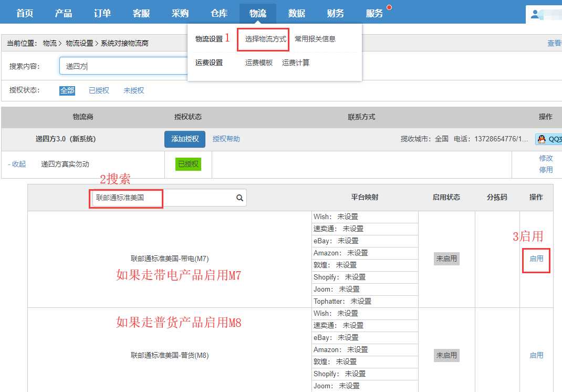The width and height of the screenshot is (562, 392).
Task: Go to the 产品 menu
Action: click(x=64, y=13)
